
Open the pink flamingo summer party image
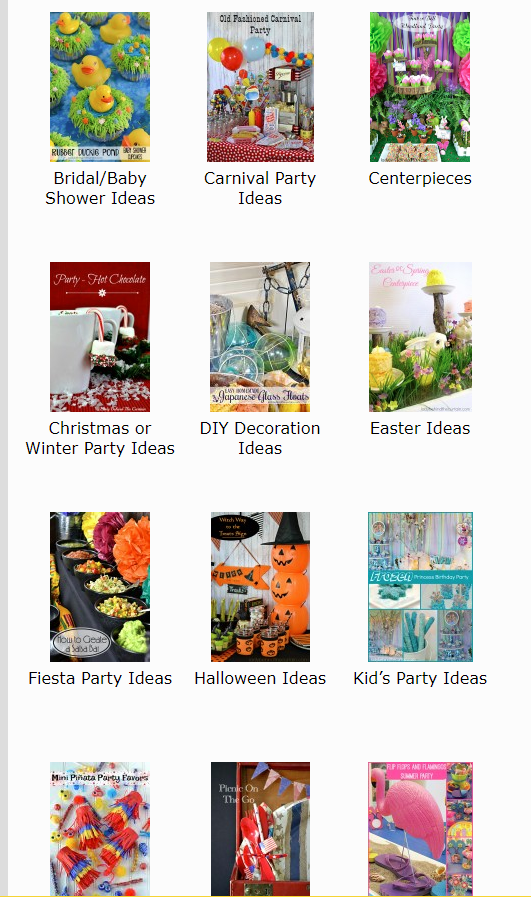[421, 829]
